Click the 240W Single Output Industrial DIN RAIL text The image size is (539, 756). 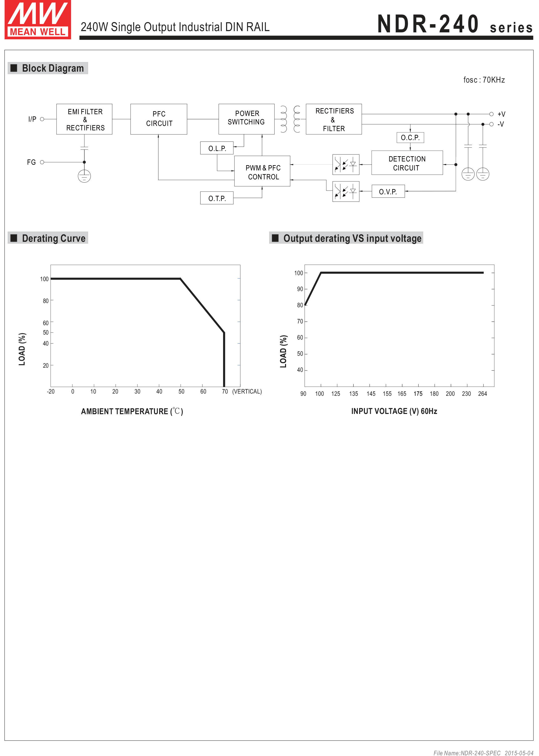[x=175, y=27]
